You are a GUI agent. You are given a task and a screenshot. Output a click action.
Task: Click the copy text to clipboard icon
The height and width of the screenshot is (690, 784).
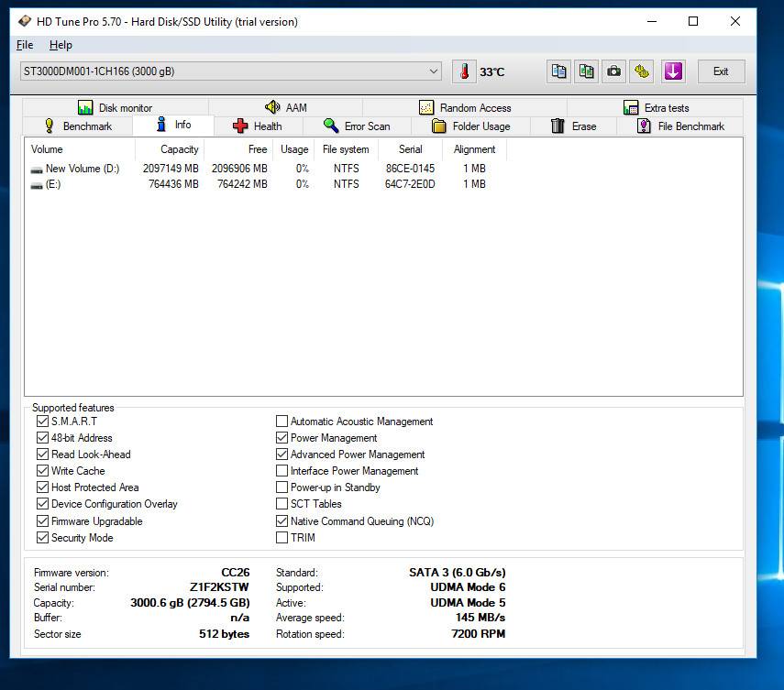point(558,71)
